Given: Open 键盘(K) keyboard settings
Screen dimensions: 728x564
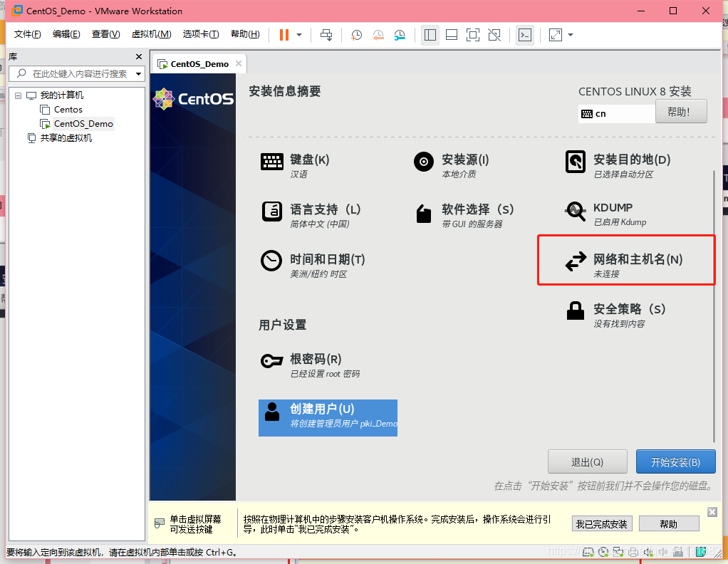Looking at the screenshot, I should point(296,165).
